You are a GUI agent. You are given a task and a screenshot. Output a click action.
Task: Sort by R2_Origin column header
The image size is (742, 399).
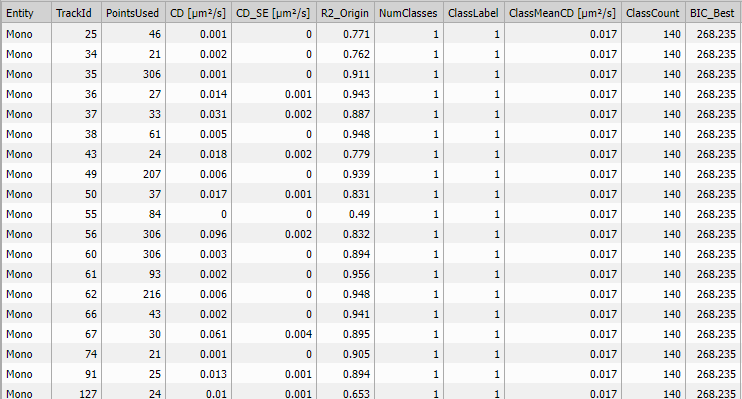pyautogui.click(x=345, y=13)
